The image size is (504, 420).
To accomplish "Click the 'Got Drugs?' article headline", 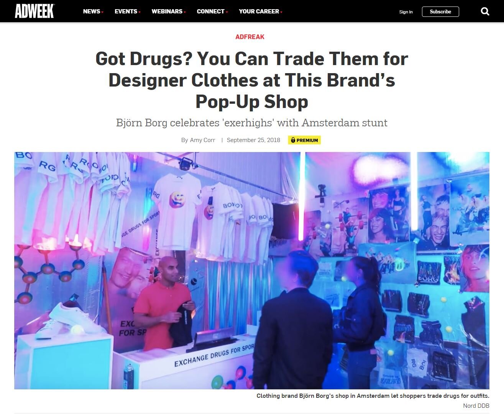I will pyautogui.click(x=252, y=80).
